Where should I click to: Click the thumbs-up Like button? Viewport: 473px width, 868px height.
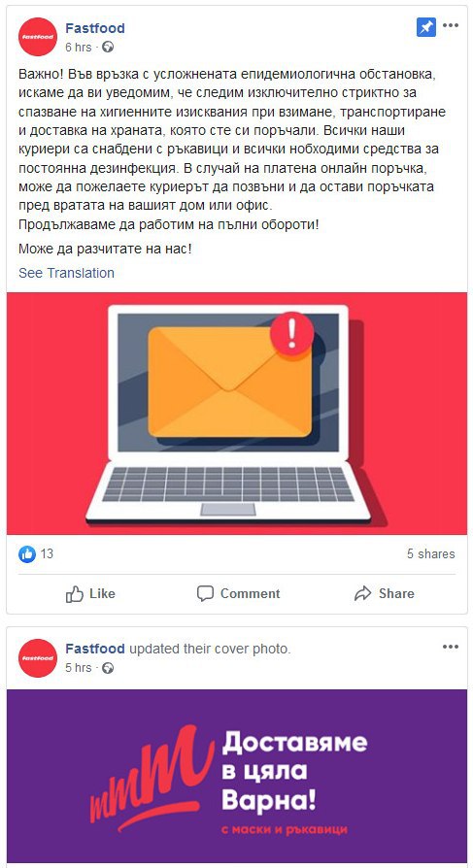coord(90,594)
